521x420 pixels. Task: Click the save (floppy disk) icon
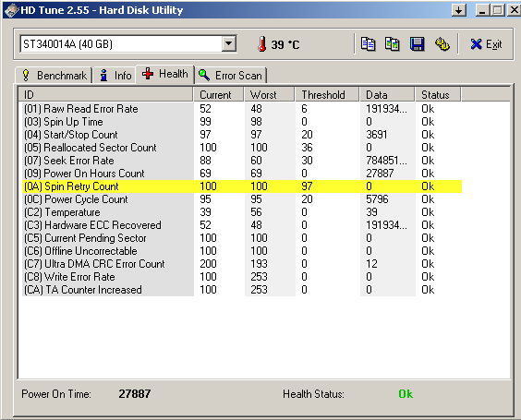(x=417, y=44)
